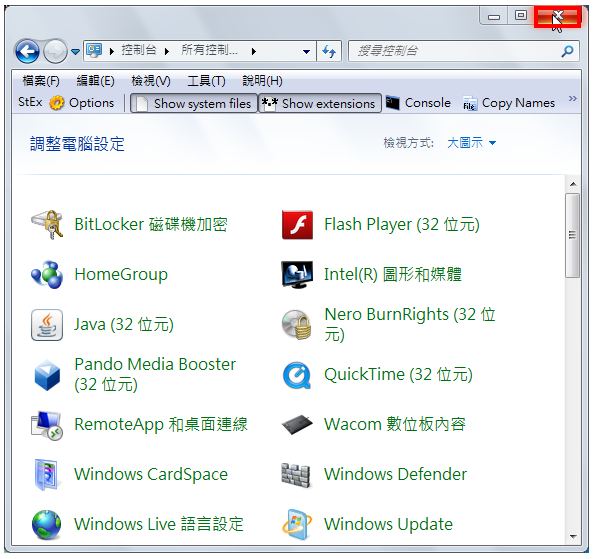Open the RemoteApp desktop connection icon
Screen dimensions: 604x559
47,425
